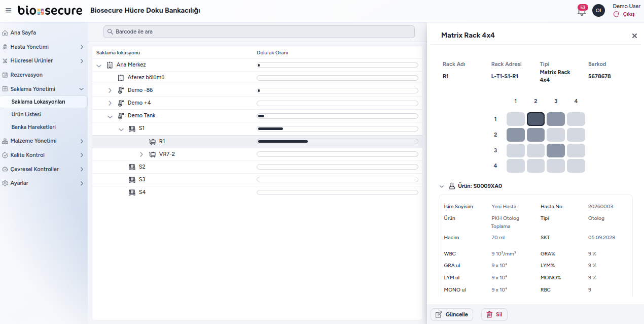Viewport: 644px width, 324px height.
Task: Click the flask icon beside Ürün: S0009XA0
Action: click(x=452, y=186)
